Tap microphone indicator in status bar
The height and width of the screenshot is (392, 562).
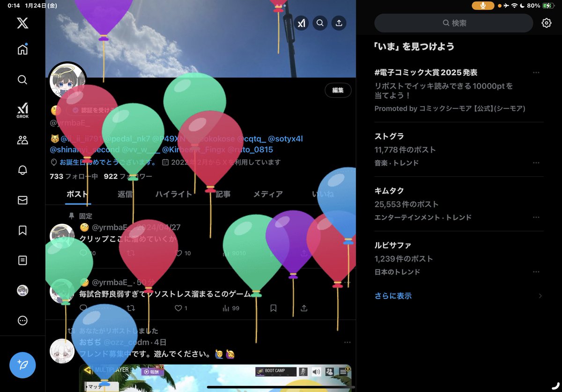click(483, 6)
